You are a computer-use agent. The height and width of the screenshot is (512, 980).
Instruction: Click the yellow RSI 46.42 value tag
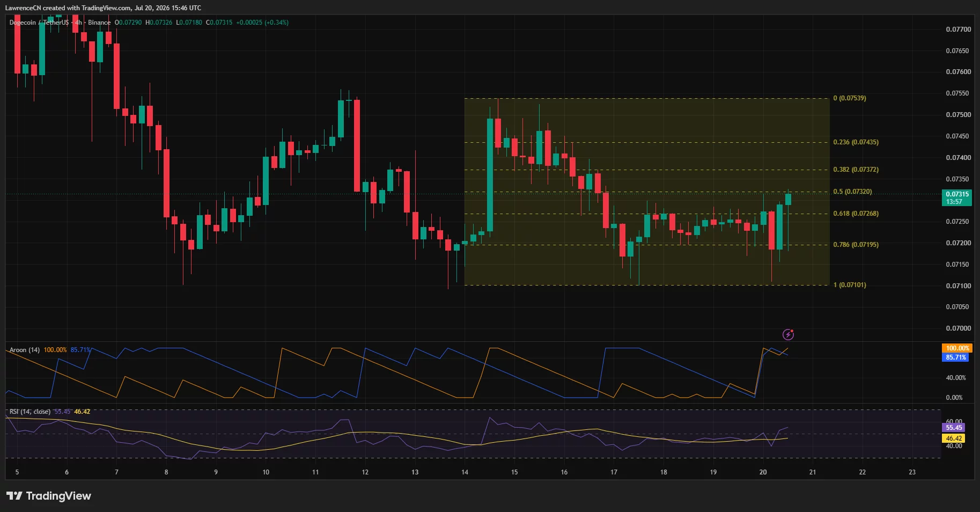point(954,438)
